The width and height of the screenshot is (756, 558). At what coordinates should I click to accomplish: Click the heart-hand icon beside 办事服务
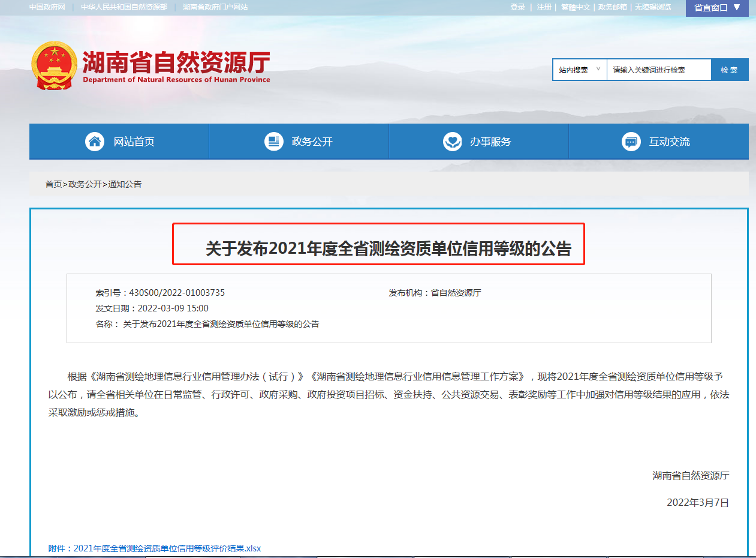[x=452, y=142]
